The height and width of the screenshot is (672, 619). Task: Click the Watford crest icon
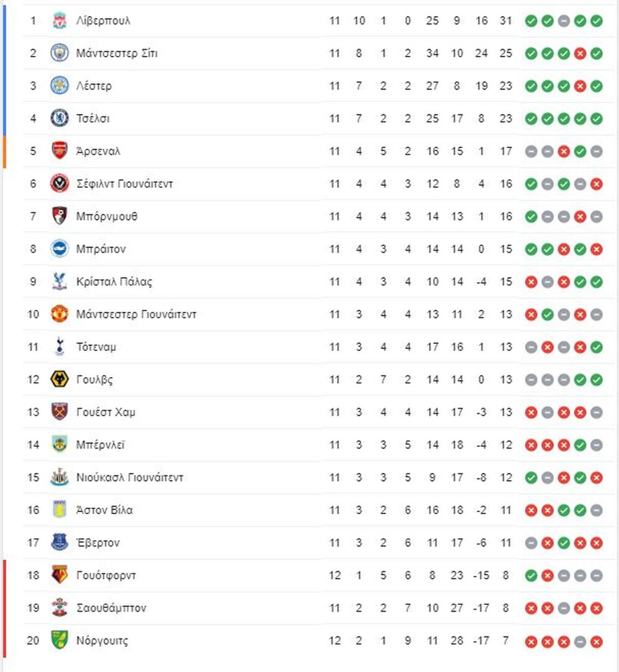click(x=60, y=575)
